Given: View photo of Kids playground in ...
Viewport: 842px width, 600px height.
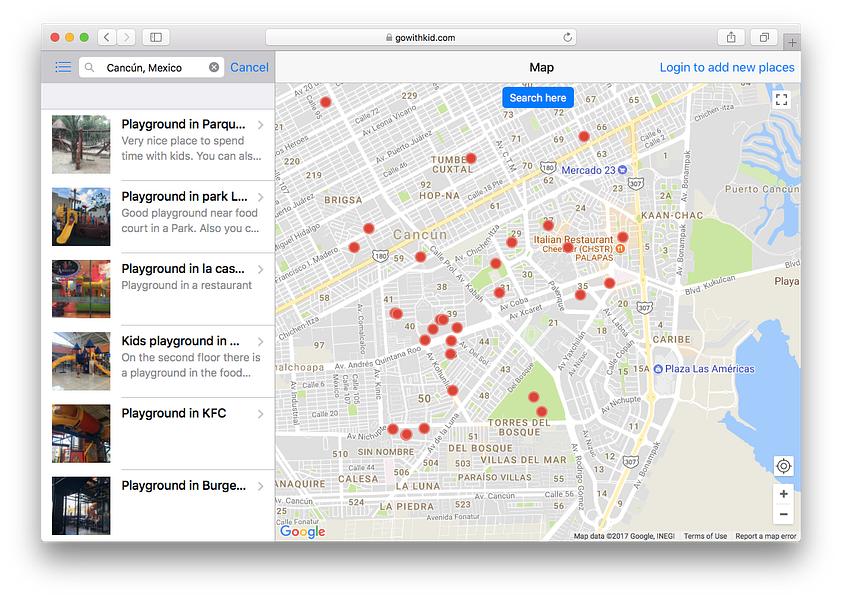Looking at the screenshot, I should (x=81, y=361).
